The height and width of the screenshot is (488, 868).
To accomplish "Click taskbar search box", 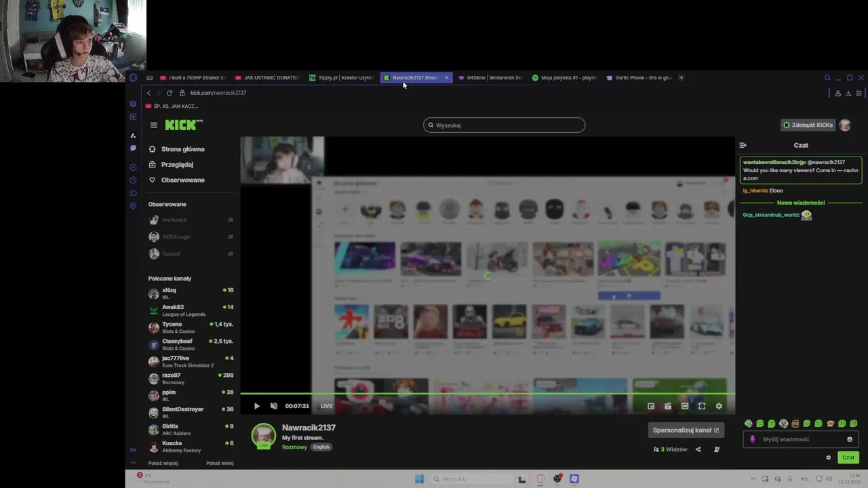I will tap(471, 479).
